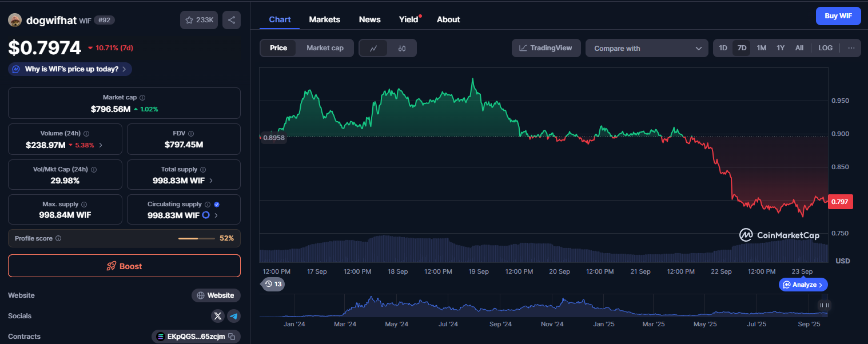Open X (Twitter) social link

218,316
